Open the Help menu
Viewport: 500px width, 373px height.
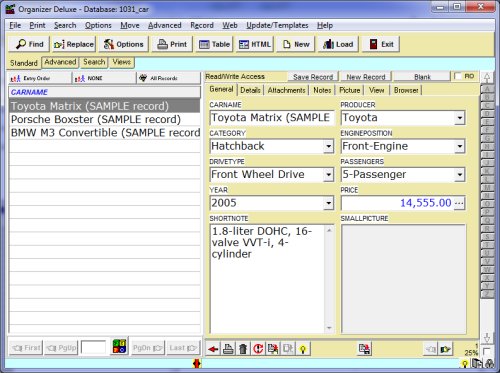coord(325,25)
